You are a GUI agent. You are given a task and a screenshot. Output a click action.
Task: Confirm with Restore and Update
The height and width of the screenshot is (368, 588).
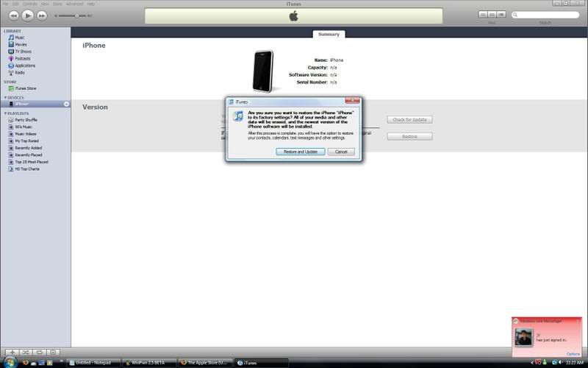(300, 152)
